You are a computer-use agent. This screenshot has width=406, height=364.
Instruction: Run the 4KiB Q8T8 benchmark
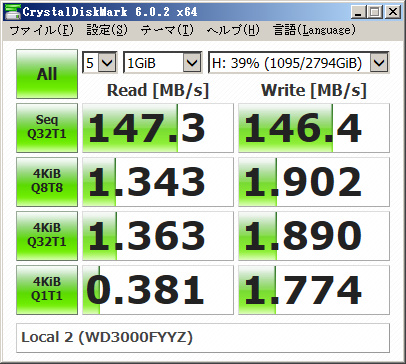pos(47,182)
